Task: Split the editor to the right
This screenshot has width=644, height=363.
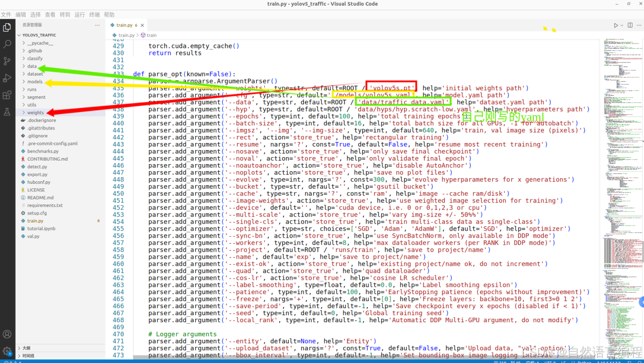Action: click(629, 25)
